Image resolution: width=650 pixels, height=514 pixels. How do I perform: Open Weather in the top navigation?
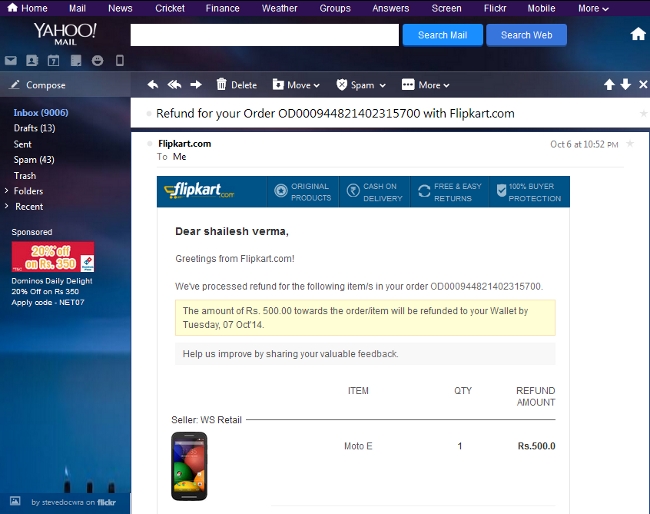click(x=279, y=8)
